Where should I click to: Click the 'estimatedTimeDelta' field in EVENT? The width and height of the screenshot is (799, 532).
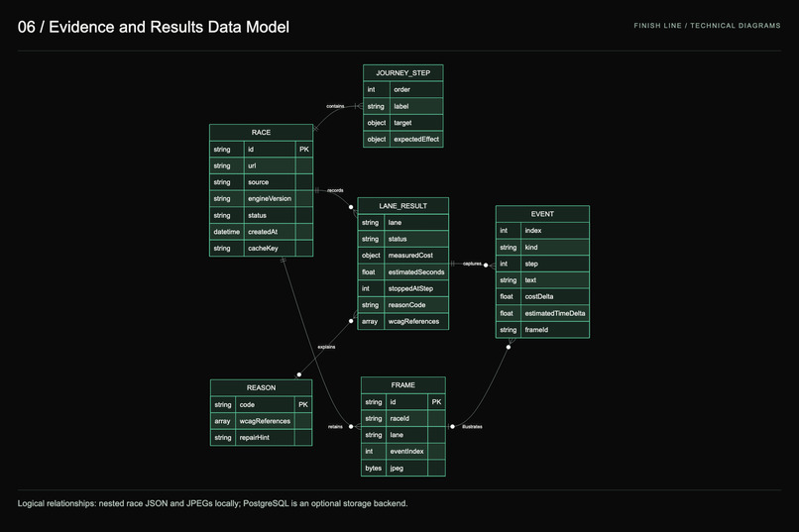pyautogui.click(x=555, y=313)
